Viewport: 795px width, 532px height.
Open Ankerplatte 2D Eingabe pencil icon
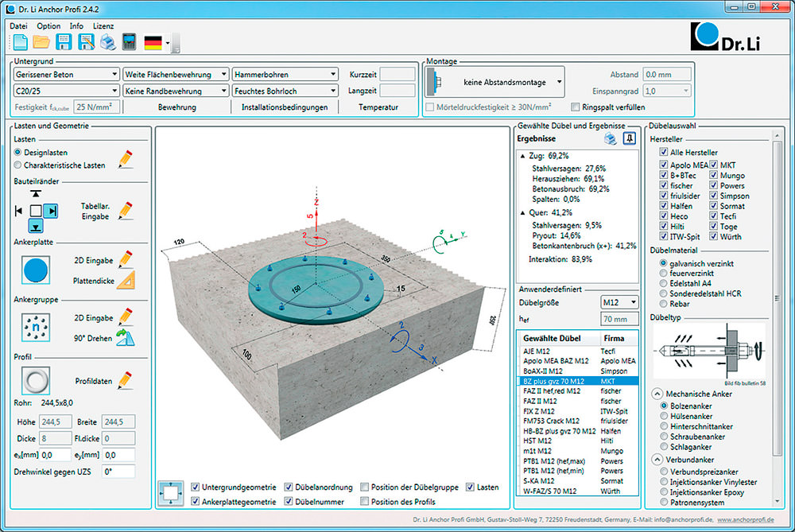[126, 259]
